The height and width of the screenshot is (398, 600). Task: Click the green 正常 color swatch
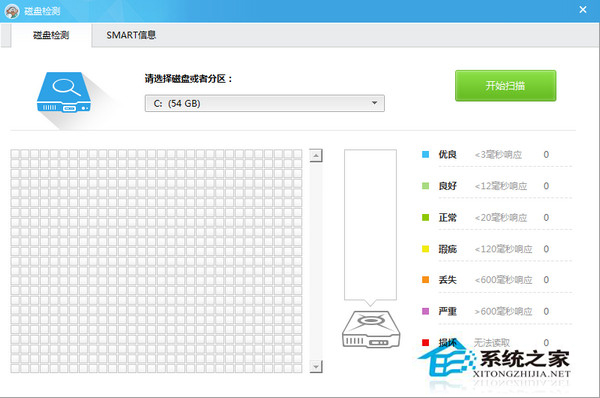(x=425, y=217)
